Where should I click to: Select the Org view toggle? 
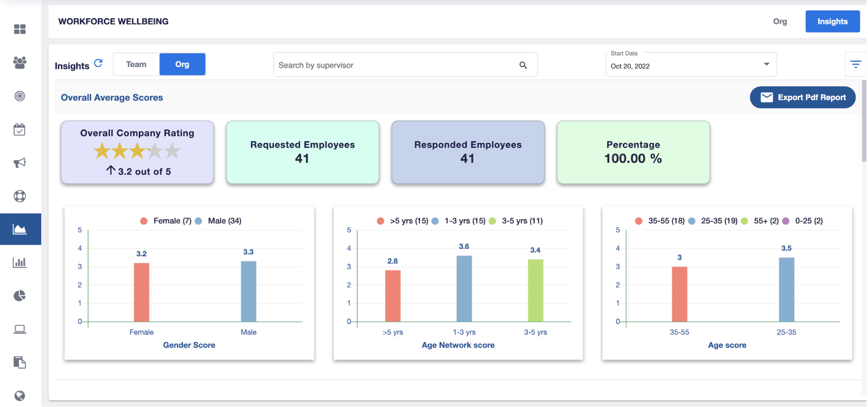coord(182,64)
